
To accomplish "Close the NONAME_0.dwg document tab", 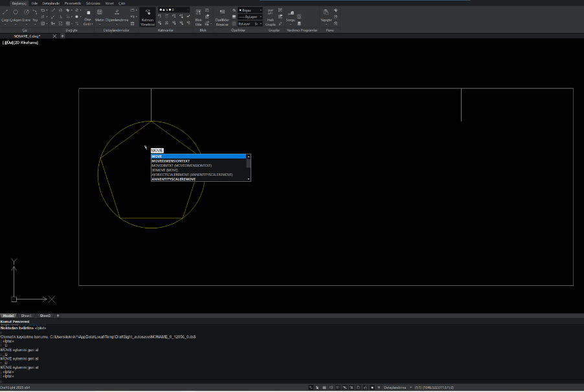I will (x=54, y=36).
